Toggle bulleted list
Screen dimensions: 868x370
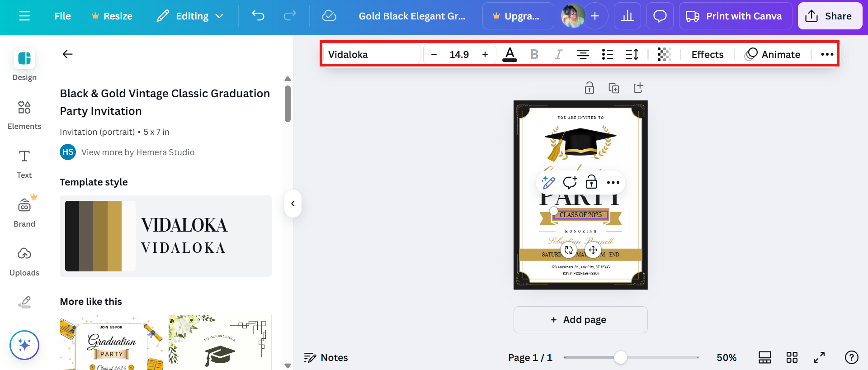[608, 54]
